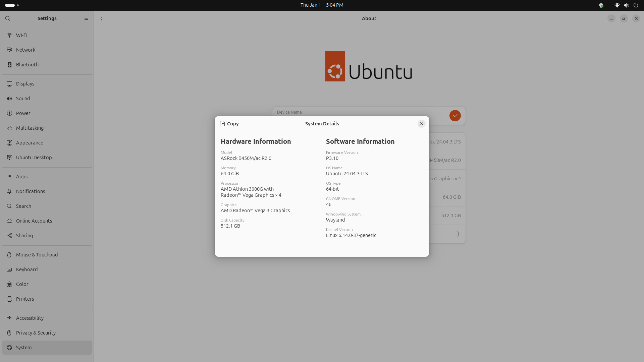Click the search icon in Settings
Screen dimensions: 644x362
[x=8, y=18]
